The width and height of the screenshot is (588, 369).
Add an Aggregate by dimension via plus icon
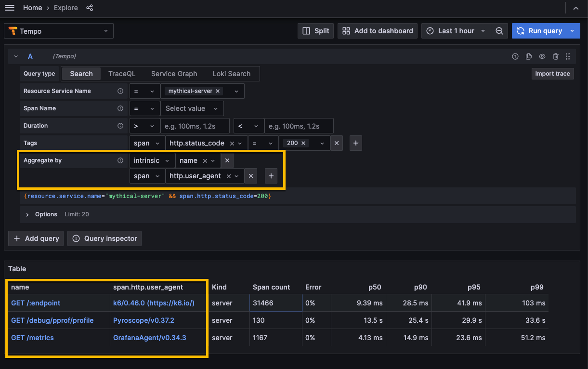(271, 176)
